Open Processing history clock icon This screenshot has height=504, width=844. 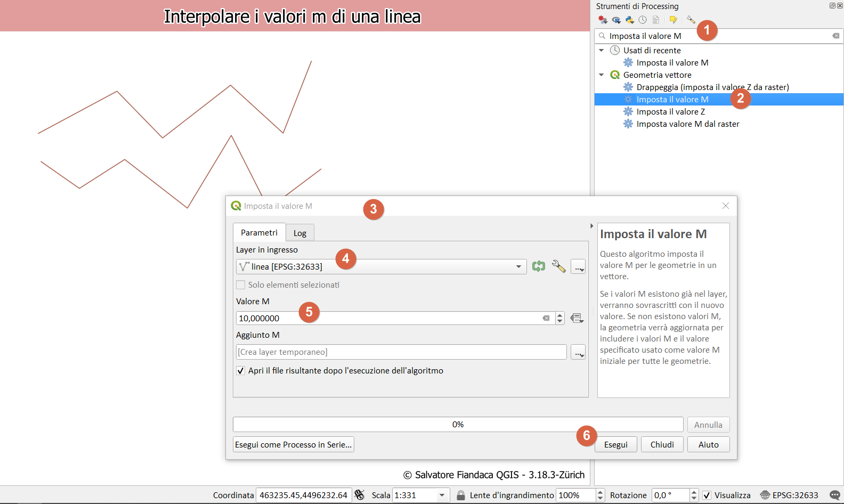643,20
